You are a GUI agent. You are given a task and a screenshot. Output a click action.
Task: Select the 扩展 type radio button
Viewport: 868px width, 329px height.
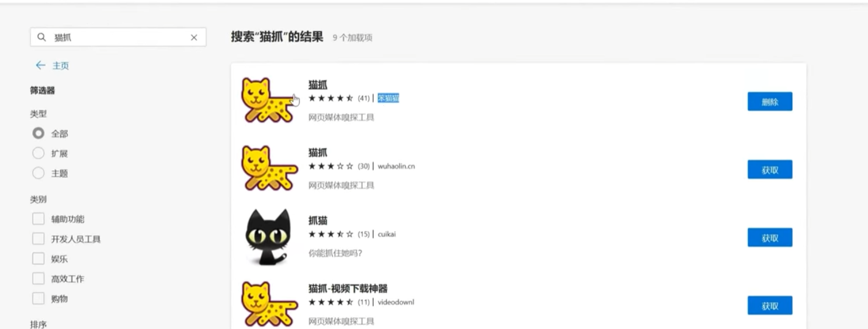(39, 153)
